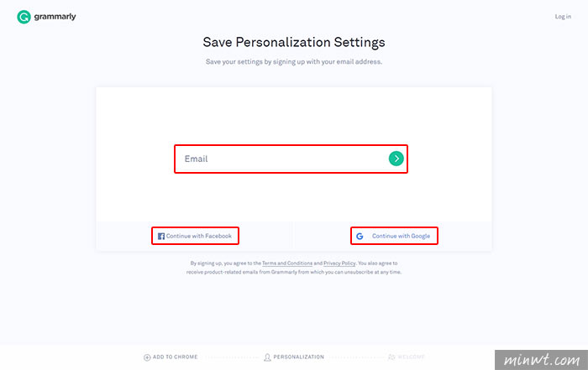Open the Privacy Policy link
This screenshot has height=370, width=588.
point(339,263)
